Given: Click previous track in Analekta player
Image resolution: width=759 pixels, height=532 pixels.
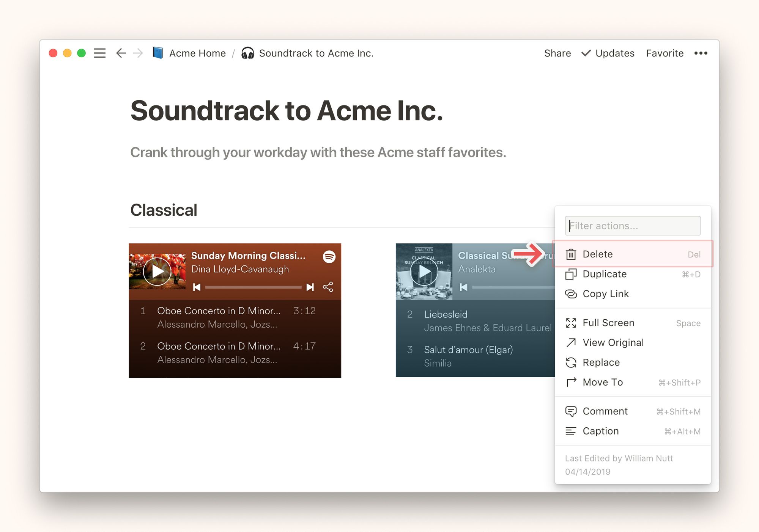Looking at the screenshot, I should coord(463,287).
